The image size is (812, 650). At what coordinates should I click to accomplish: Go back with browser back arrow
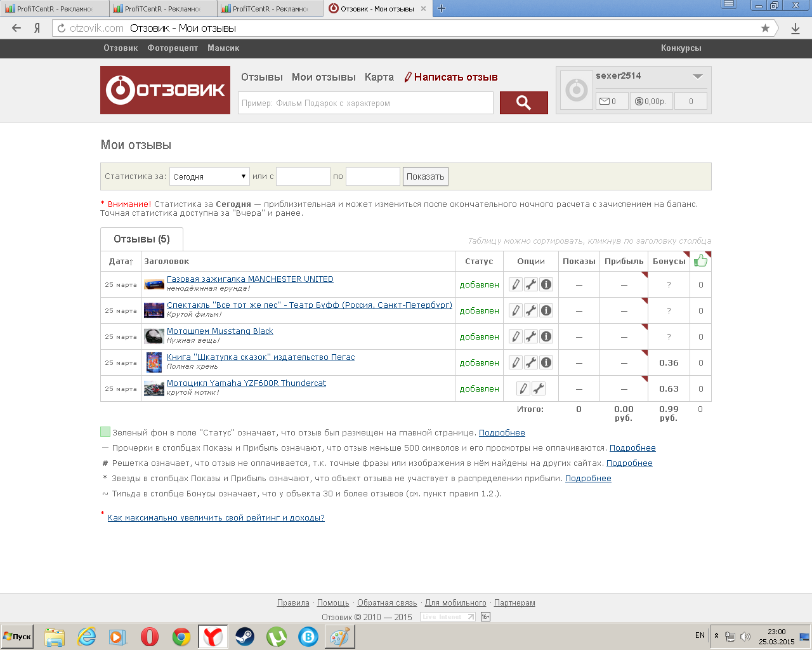(16, 28)
